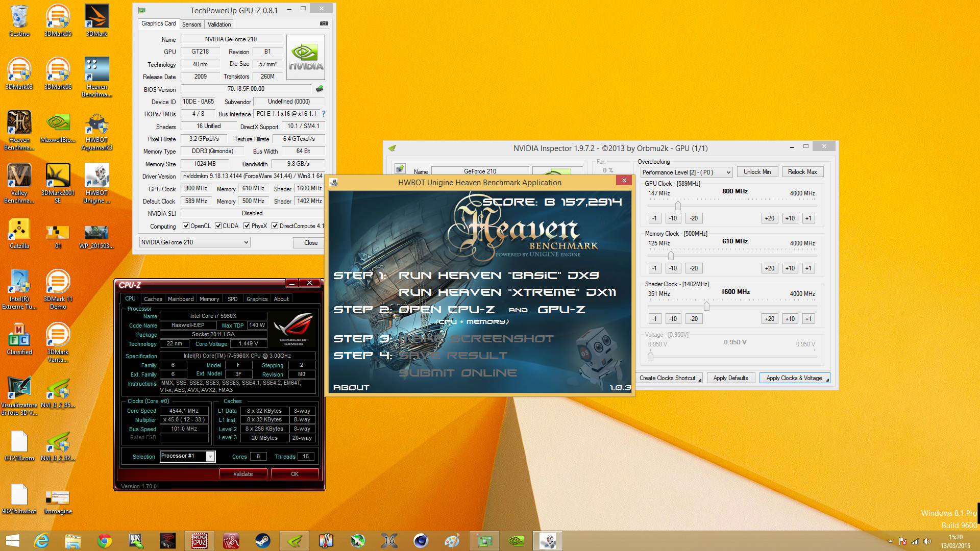The height and width of the screenshot is (551, 980).
Task: Open the Mainboard tab in CPU-Z
Action: click(x=181, y=299)
